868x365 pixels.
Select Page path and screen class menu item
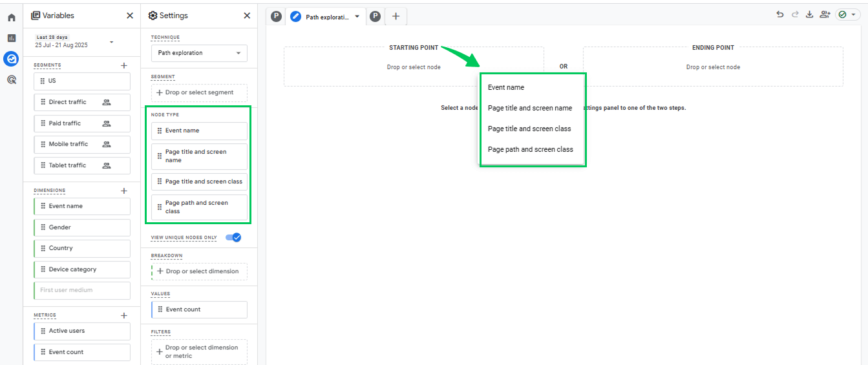531,149
